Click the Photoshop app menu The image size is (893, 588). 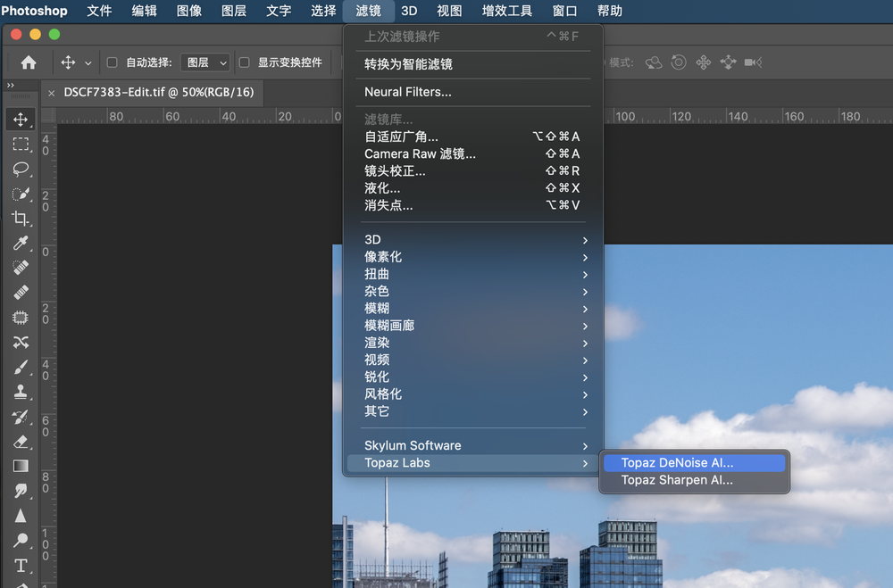(35, 11)
